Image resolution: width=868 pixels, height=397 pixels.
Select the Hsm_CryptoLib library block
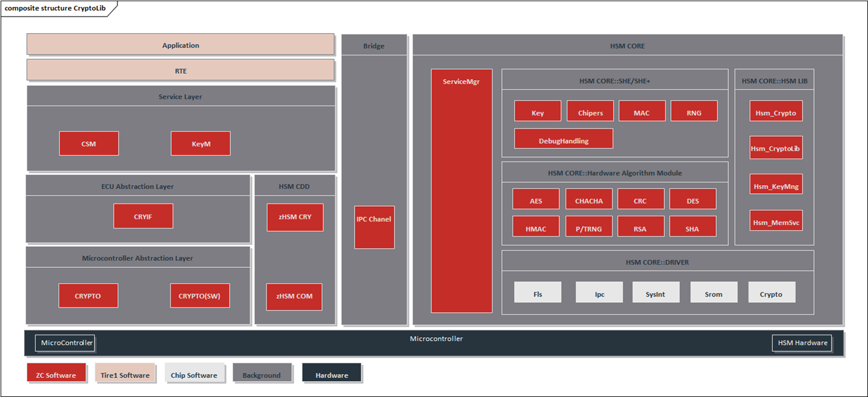point(775,148)
